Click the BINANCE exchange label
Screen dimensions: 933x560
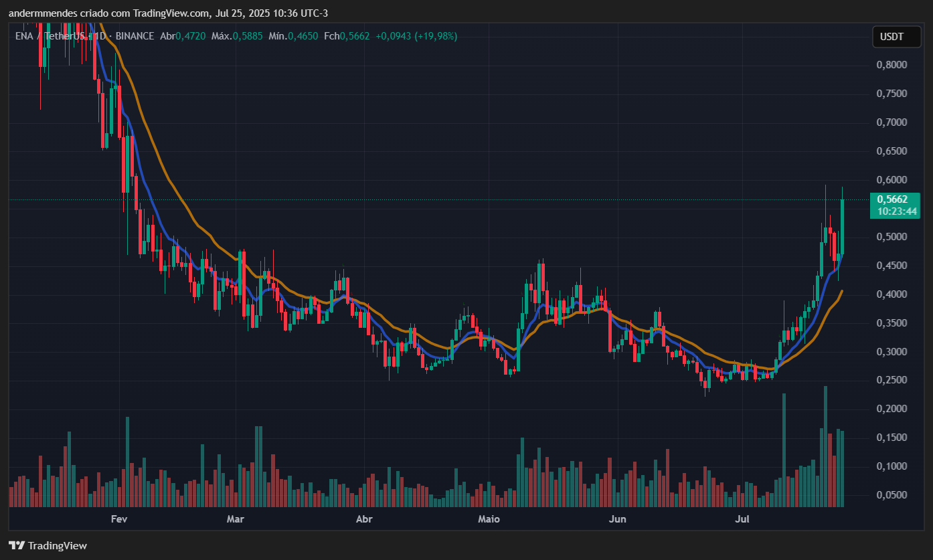[135, 36]
